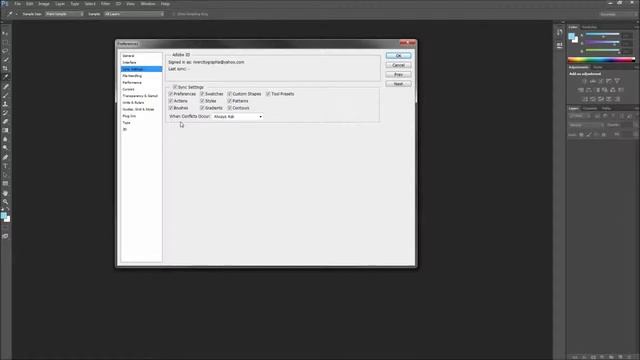
Task: Cancel the Preferences dialog
Action: 398,65
